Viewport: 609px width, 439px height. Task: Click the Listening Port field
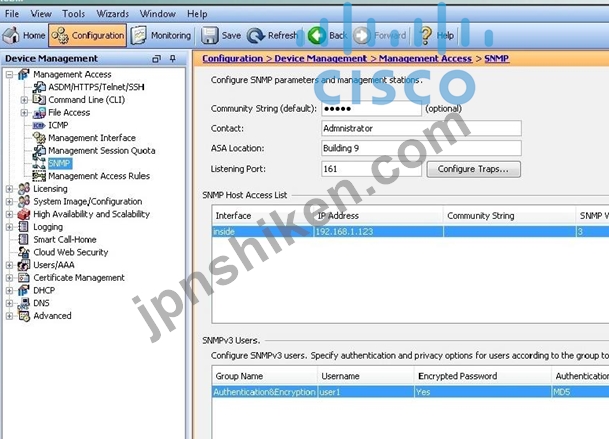371,169
